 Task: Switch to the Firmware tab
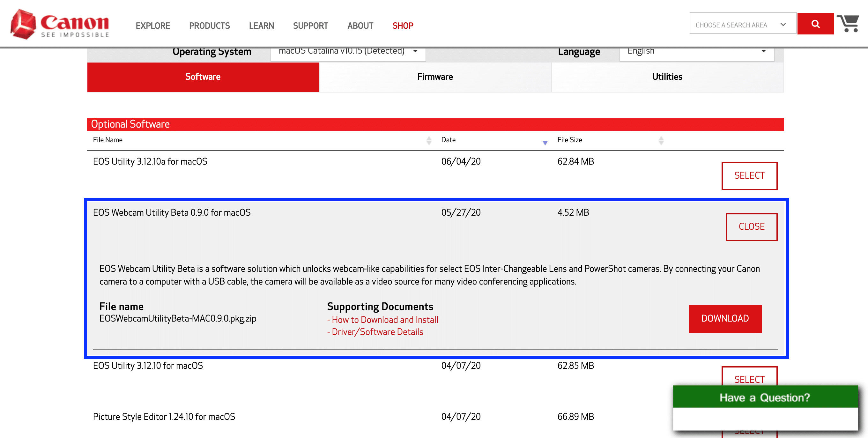pos(435,77)
